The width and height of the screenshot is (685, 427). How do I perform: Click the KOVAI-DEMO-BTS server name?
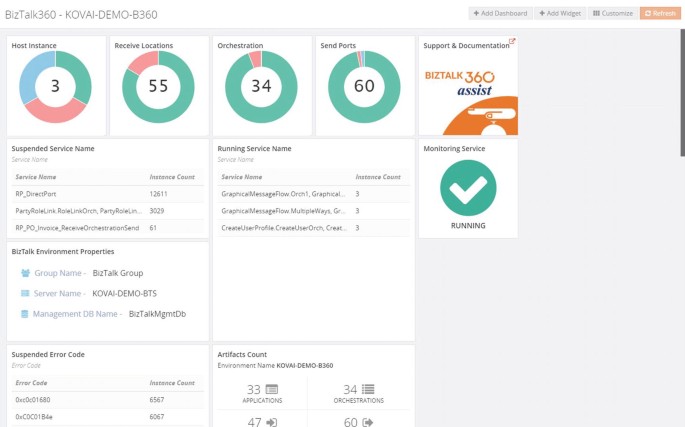coord(125,293)
